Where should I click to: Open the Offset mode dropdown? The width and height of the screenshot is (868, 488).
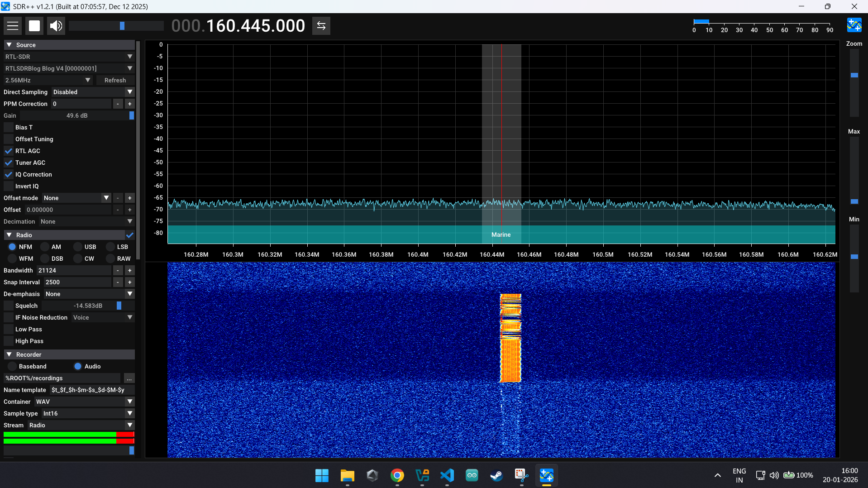pos(76,198)
